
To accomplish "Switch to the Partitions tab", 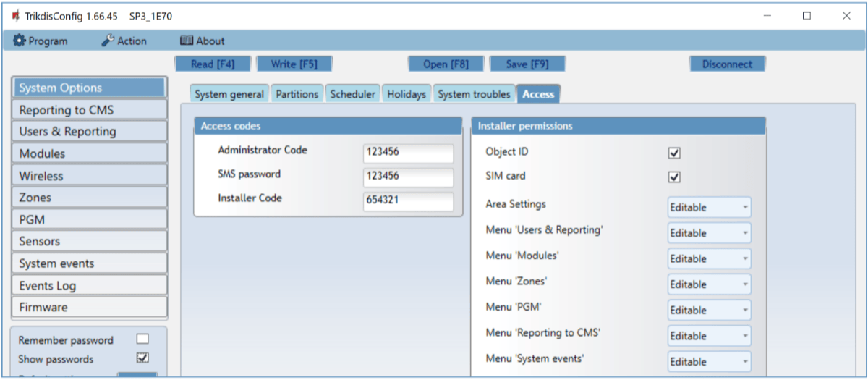I will click(x=297, y=94).
